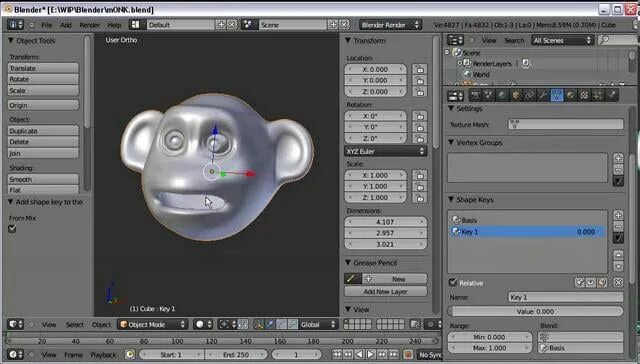The width and height of the screenshot is (640, 364).
Task: Open the File menu
Action: pyautogui.click(x=47, y=25)
